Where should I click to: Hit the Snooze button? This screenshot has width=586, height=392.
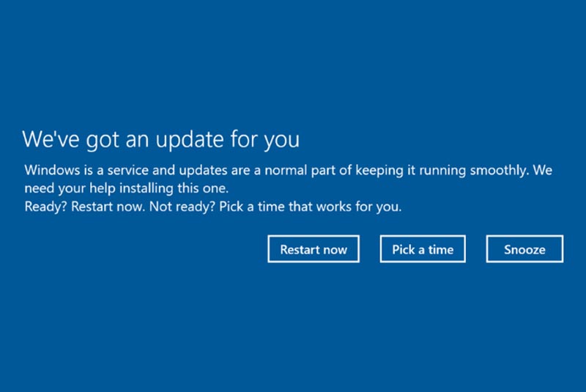524,249
